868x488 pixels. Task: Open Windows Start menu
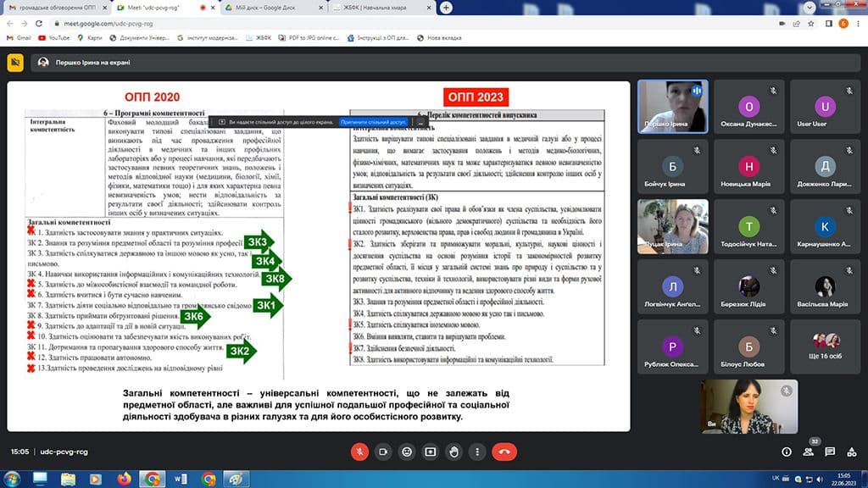12,479
